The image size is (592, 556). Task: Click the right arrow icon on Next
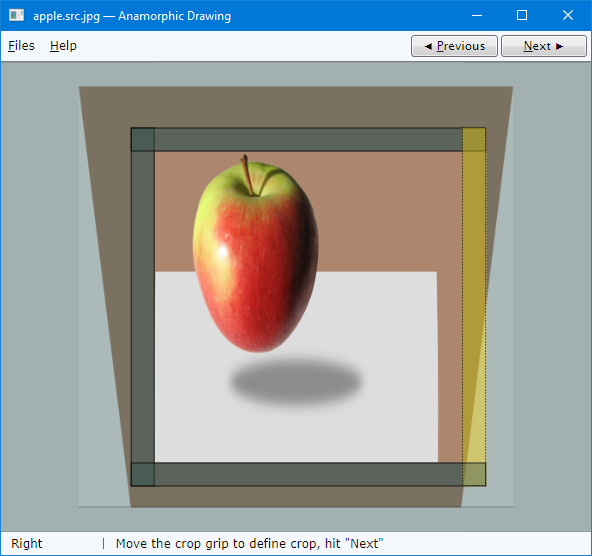(x=560, y=46)
